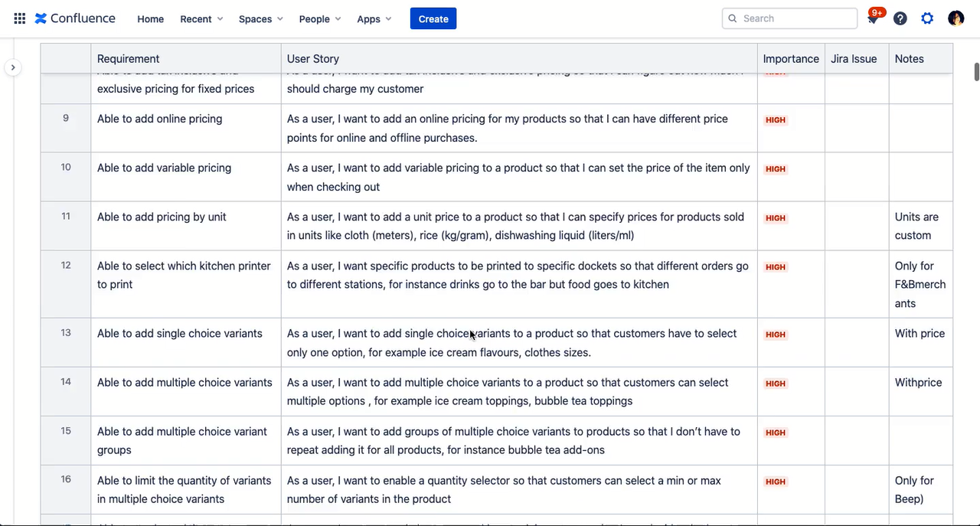Click the bubble tea add-ons user story text
980x526 pixels.
click(514, 440)
